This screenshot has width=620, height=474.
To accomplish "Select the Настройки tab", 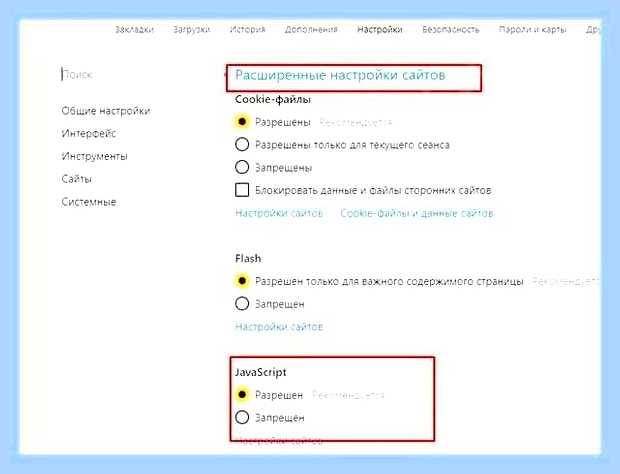I will coord(380,30).
